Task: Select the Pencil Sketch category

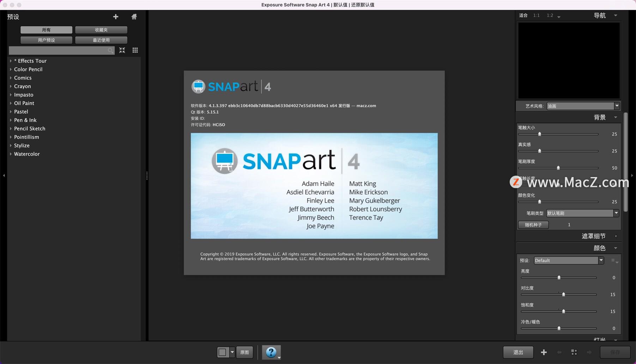Action: pos(30,129)
